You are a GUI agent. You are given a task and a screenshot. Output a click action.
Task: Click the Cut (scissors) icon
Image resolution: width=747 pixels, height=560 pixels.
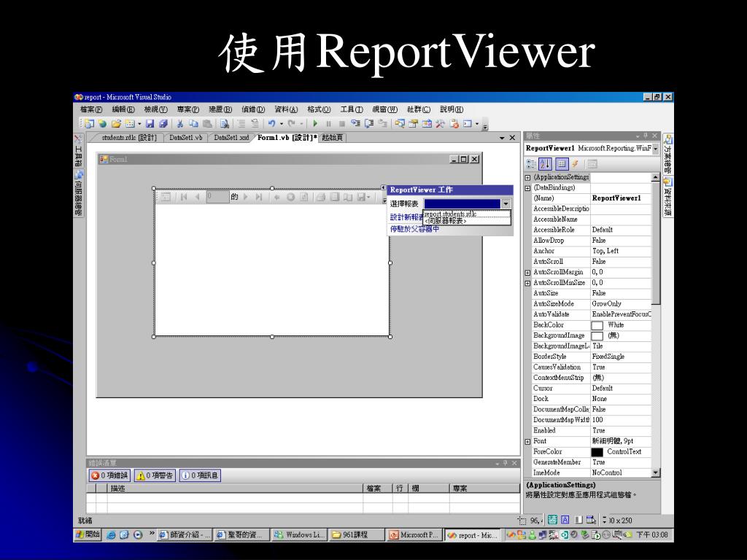point(179,124)
